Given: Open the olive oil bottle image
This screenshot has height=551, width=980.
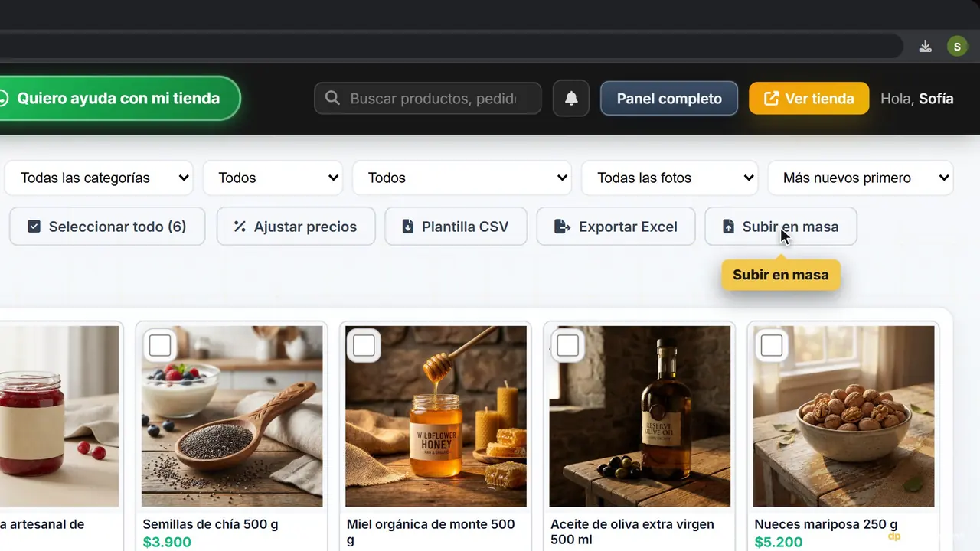Looking at the screenshot, I should (x=640, y=416).
